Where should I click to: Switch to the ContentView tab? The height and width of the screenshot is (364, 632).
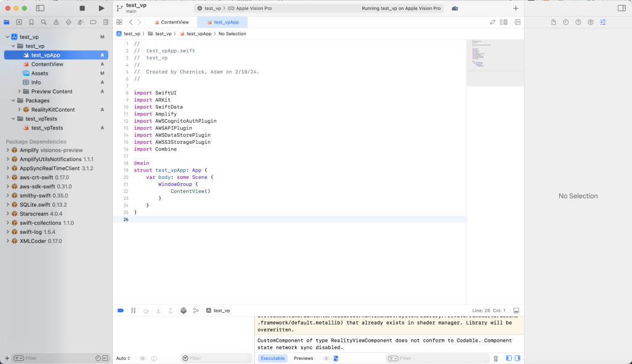(x=171, y=21)
